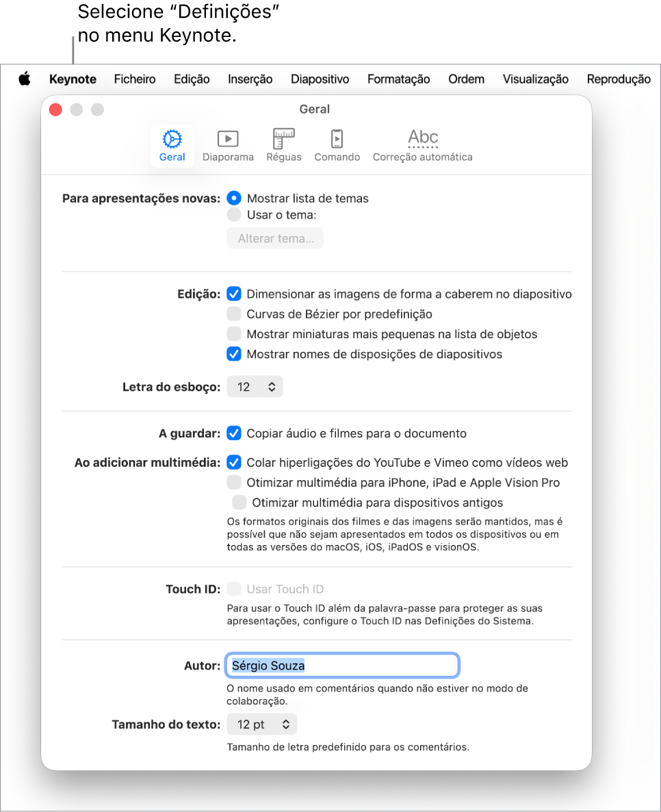This screenshot has height=812, width=661.
Task: Click the Autor name text field
Action: click(342, 665)
